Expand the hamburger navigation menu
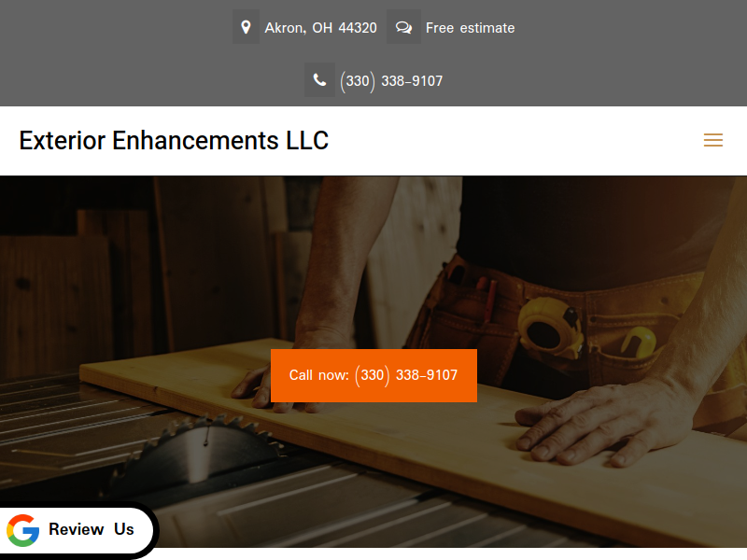Image resolution: width=747 pixels, height=560 pixels. click(x=713, y=140)
